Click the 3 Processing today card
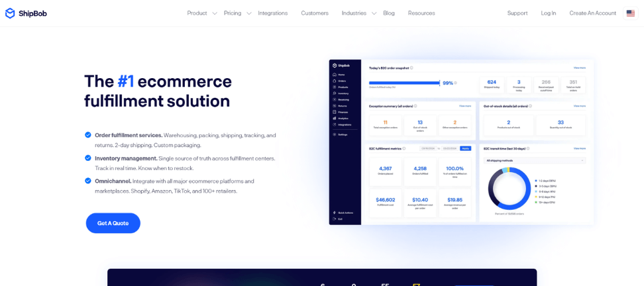The height and width of the screenshot is (286, 644). (x=519, y=85)
